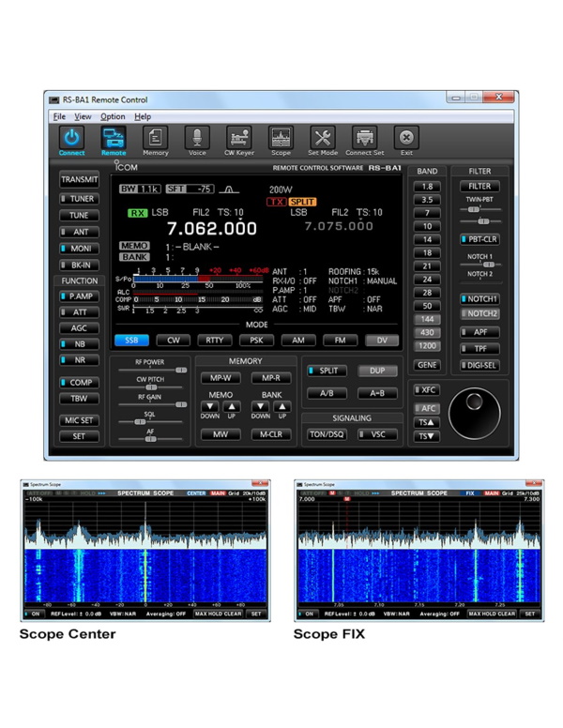
Task: Toggle the ATT attenuator
Action: click(x=79, y=312)
